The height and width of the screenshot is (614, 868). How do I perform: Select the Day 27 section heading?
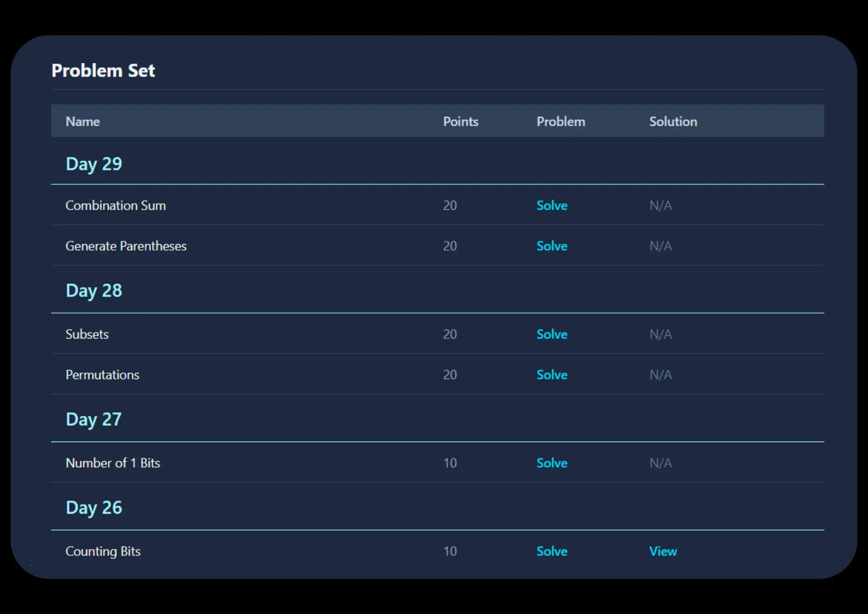(94, 419)
